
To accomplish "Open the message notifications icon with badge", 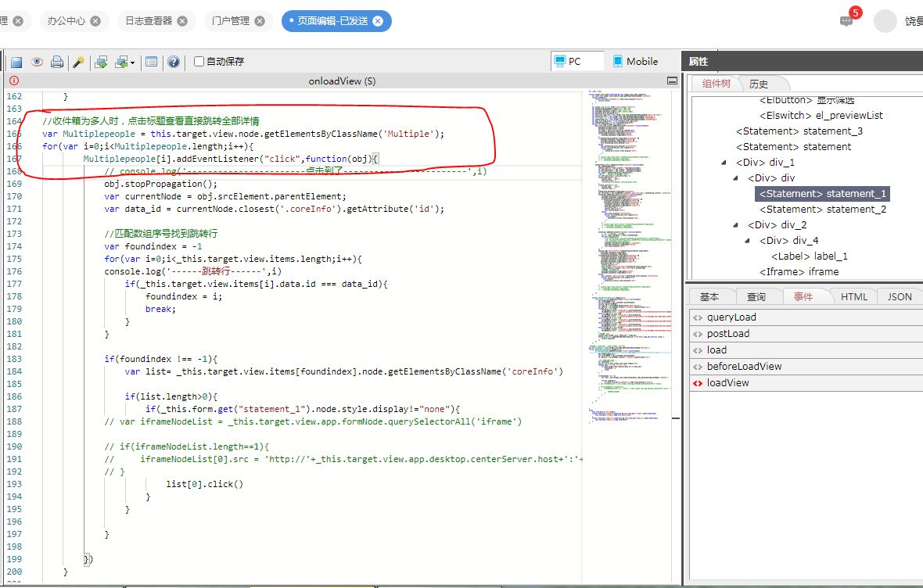I will click(x=846, y=21).
